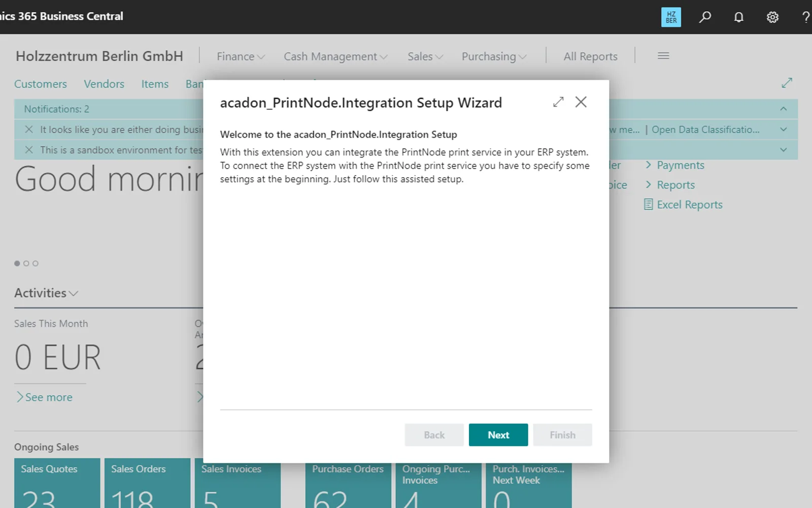
Task: Open Excel Reports
Action: point(683,205)
